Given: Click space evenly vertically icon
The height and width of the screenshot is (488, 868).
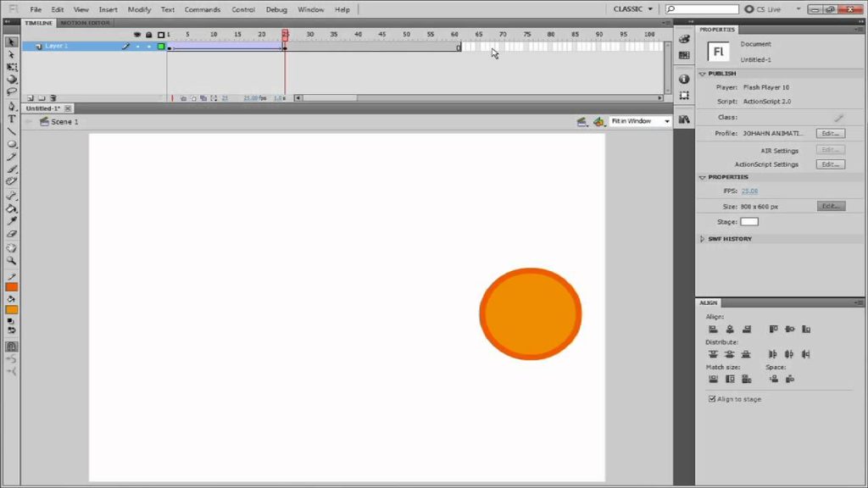Looking at the screenshot, I should point(773,379).
